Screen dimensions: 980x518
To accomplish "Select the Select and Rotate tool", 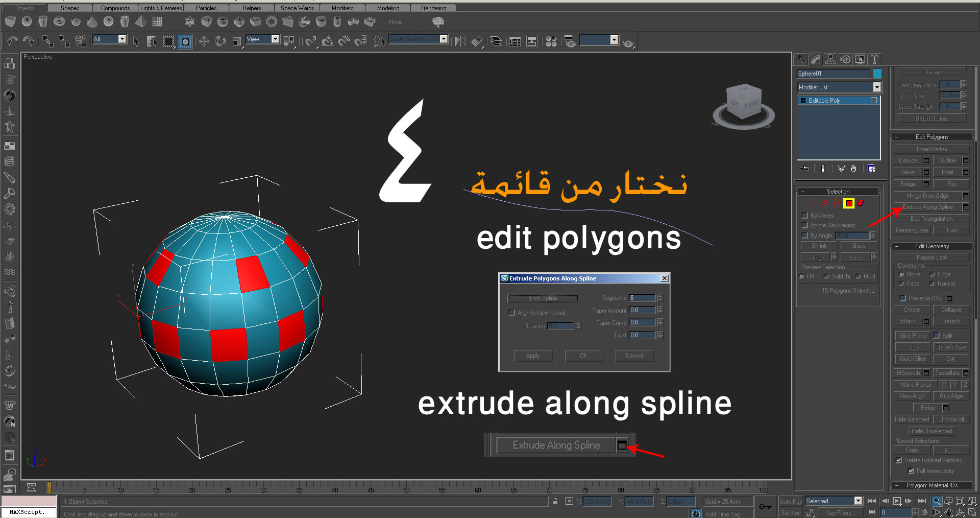I will click(220, 41).
